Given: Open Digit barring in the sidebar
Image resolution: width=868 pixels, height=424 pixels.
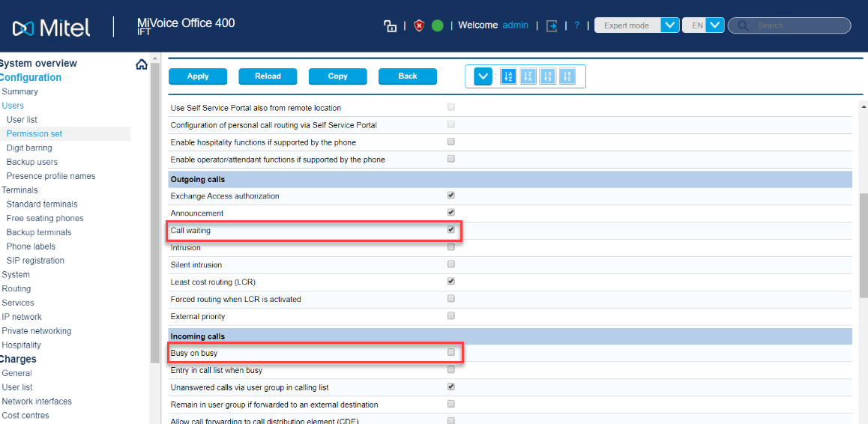Looking at the screenshot, I should point(29,148).
